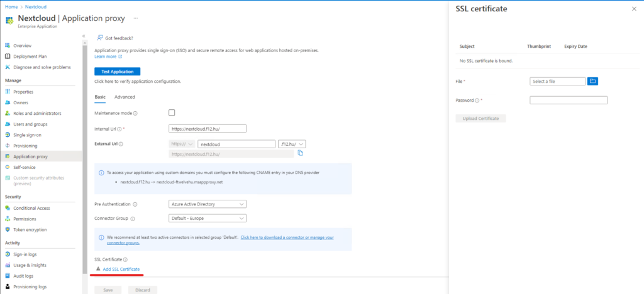Switch to the Advanced tab

tap(125, 97)
